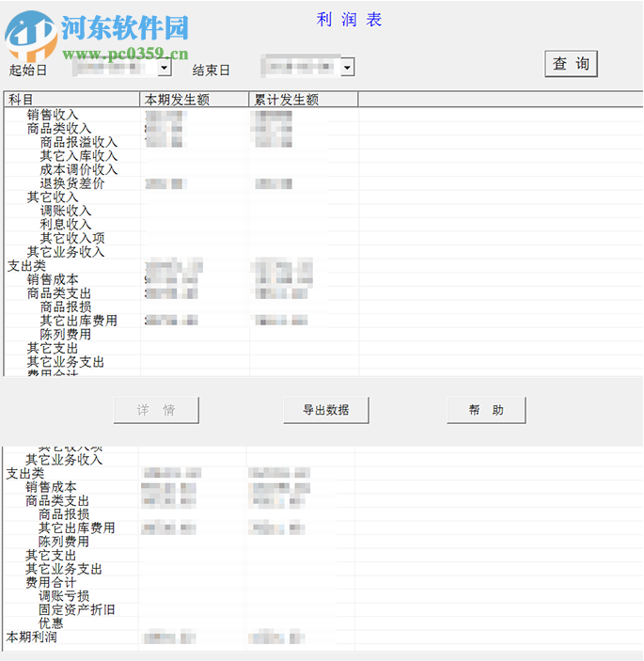Click the 查询 query button
644x661 pixels.
[x=571, y=64]
